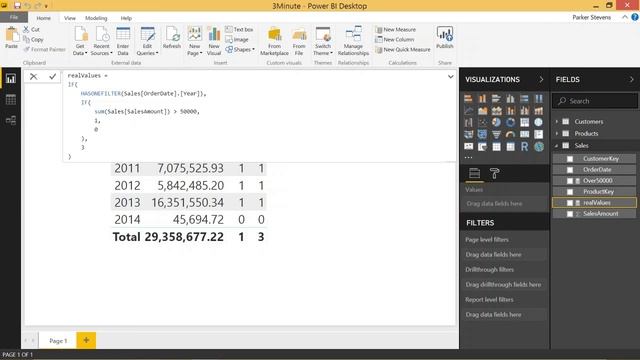Viewport: 640px width, 360px height.
Task: Check the OrderDate field checkbox
Action: (570, 170)
